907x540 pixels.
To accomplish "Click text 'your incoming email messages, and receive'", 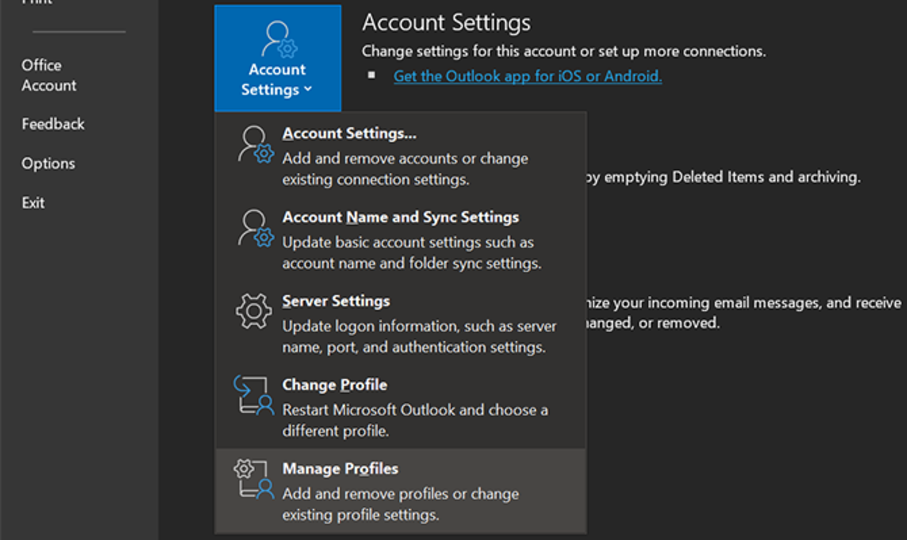I will click(x=757, y=302).
